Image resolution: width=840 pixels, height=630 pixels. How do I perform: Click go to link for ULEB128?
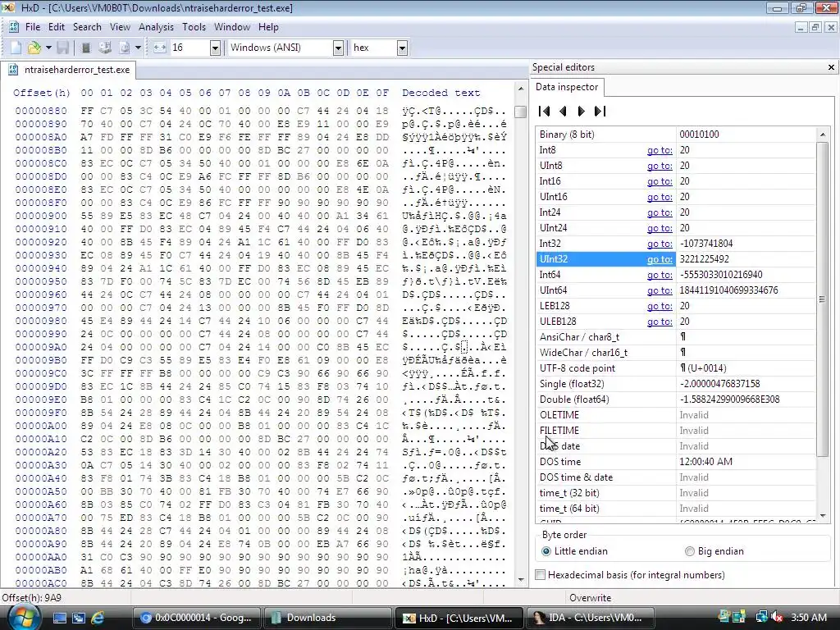coord(660,322)
